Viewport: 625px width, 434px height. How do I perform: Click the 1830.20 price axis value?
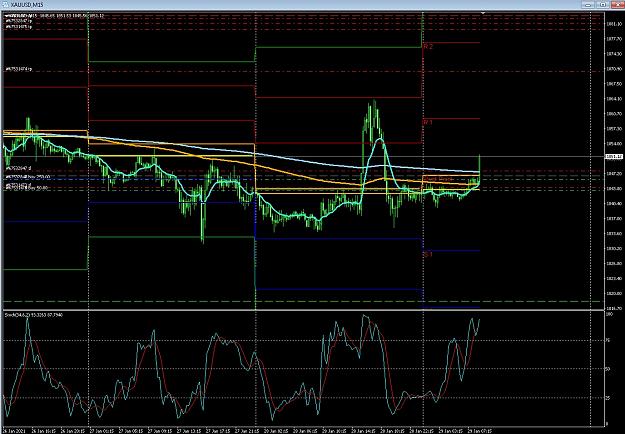(613, 248)
